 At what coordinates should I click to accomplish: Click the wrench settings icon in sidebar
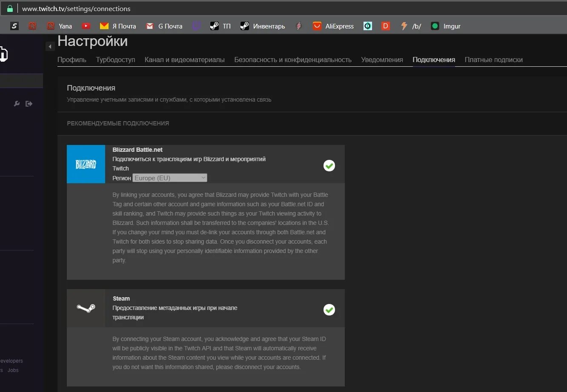pos(17,103)
